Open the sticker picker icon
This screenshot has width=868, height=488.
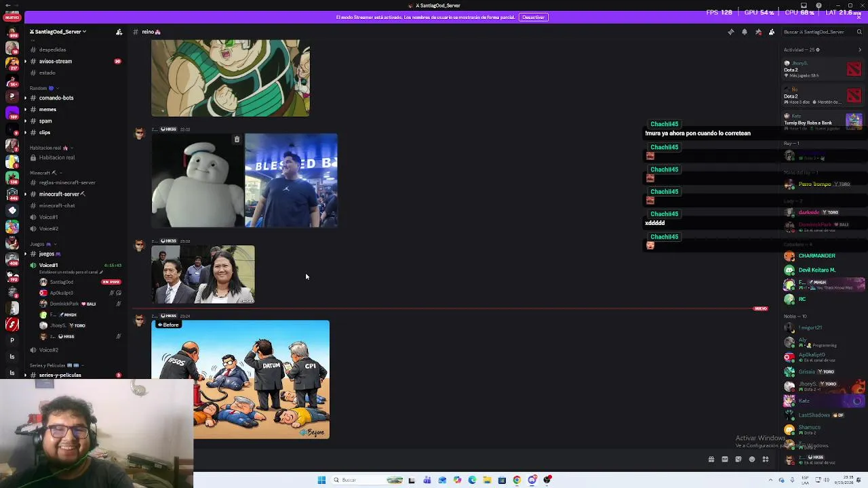tap(738, 460)
